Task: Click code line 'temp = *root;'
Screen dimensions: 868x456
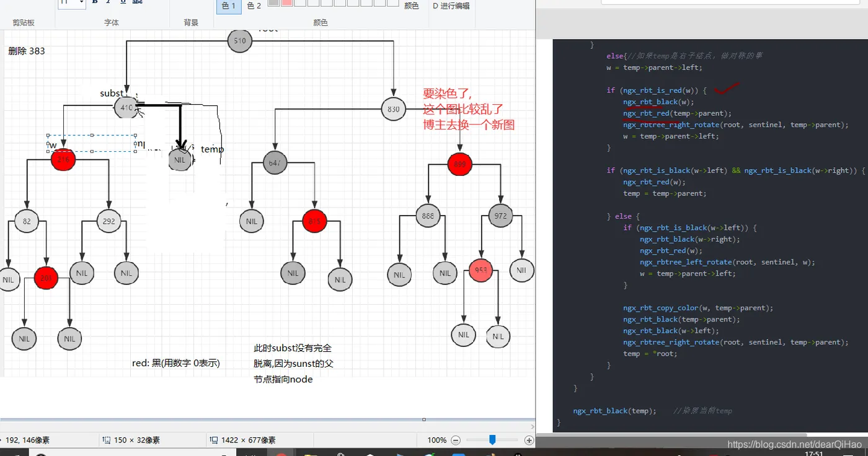Action: point(650,354)
